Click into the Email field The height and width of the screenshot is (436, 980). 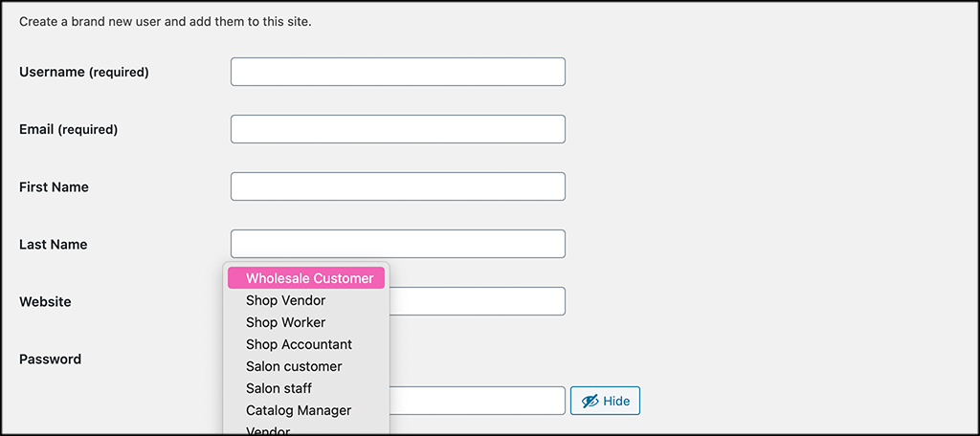click(x=398, y=129)
